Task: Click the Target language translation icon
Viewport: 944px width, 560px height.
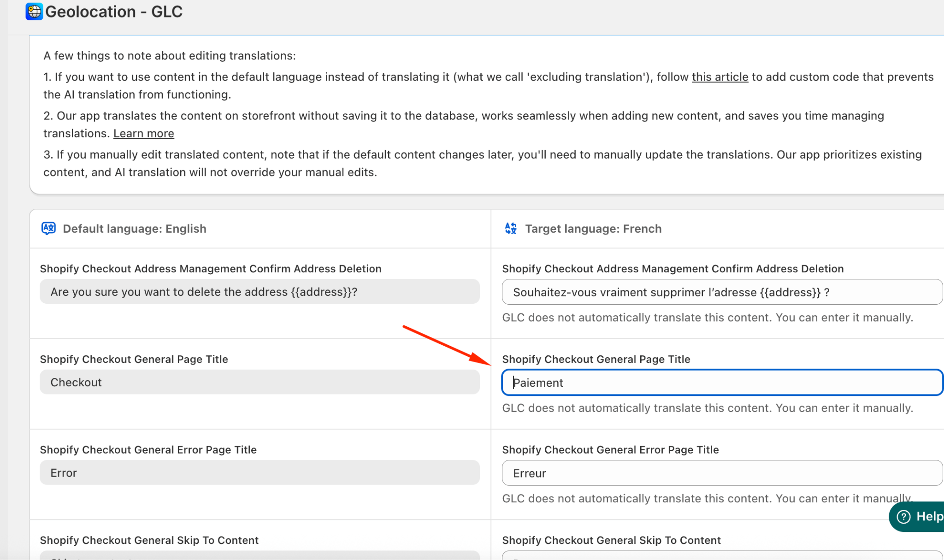Action: tap(511, 228)
